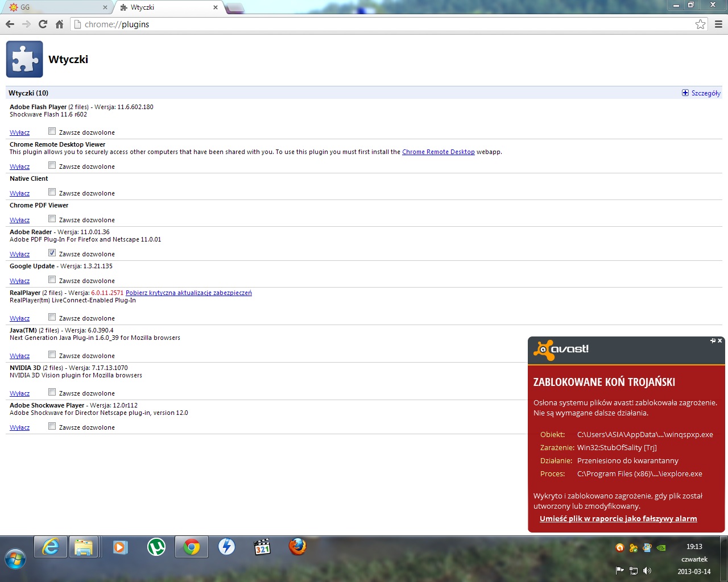Open Firefox from the taskbar
Viewport: 728px width, 582px height.
[297, 547]
